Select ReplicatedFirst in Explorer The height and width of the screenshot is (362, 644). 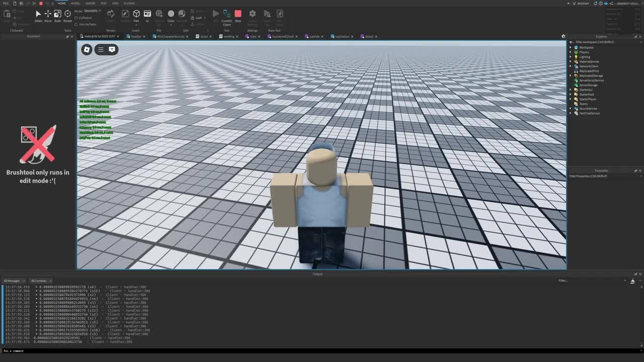pos(589,71)
